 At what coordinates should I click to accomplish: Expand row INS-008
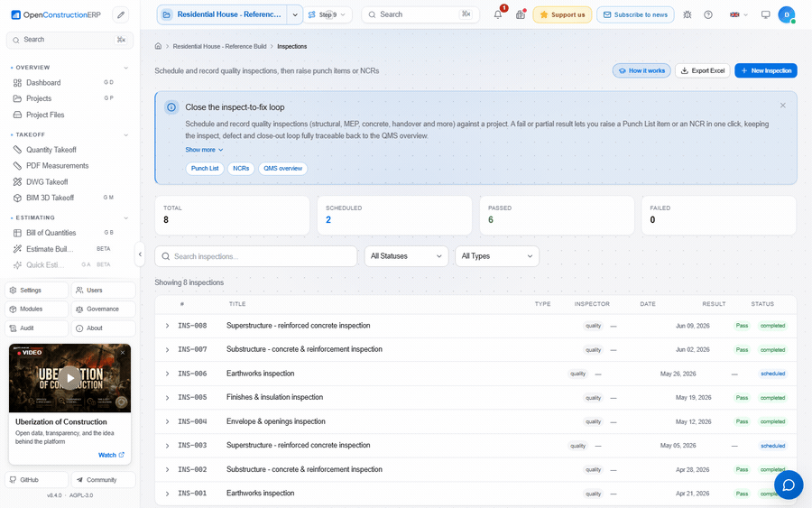click(x=167, y=326)
